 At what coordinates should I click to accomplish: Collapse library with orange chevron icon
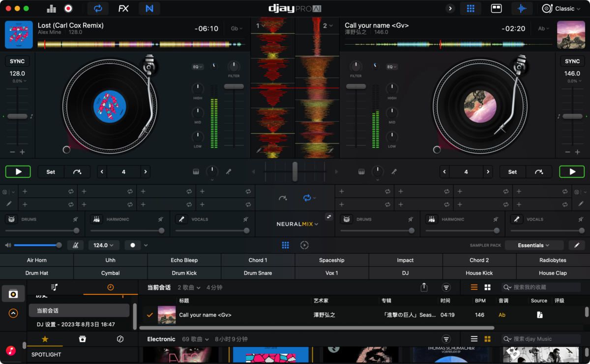[13, 313]
